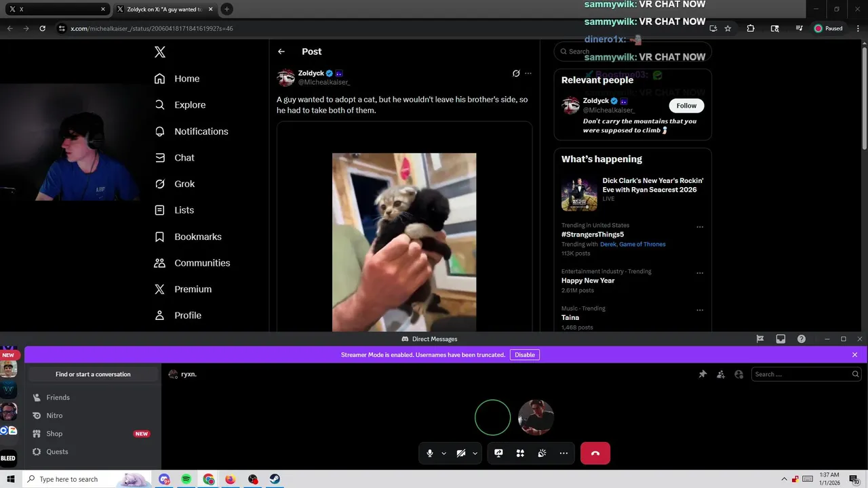868x488 pixels.
Task: Click the Grok icon on Zoldyck's post
Action: 516,73
